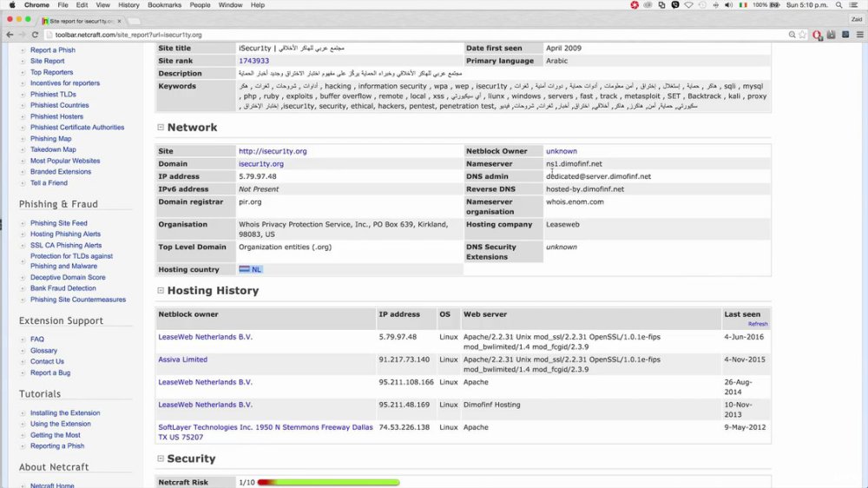
Task: Open the File menu
Action: (x=63, y=5)
